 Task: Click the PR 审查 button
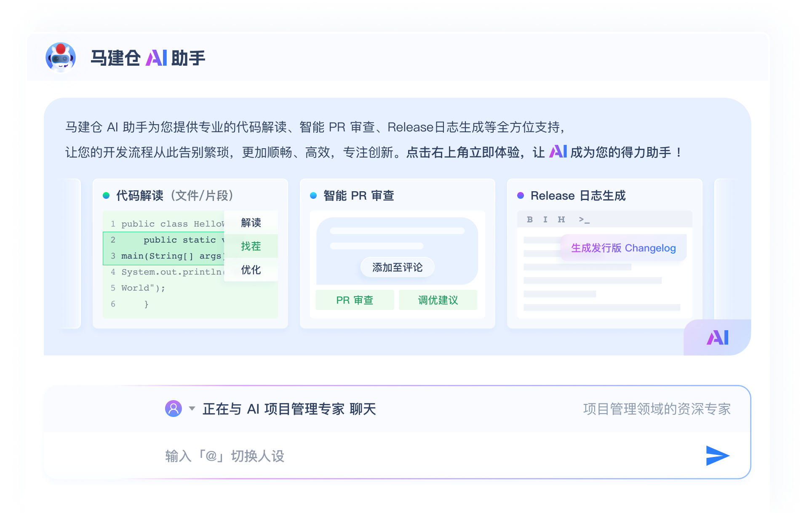[355, 300]
